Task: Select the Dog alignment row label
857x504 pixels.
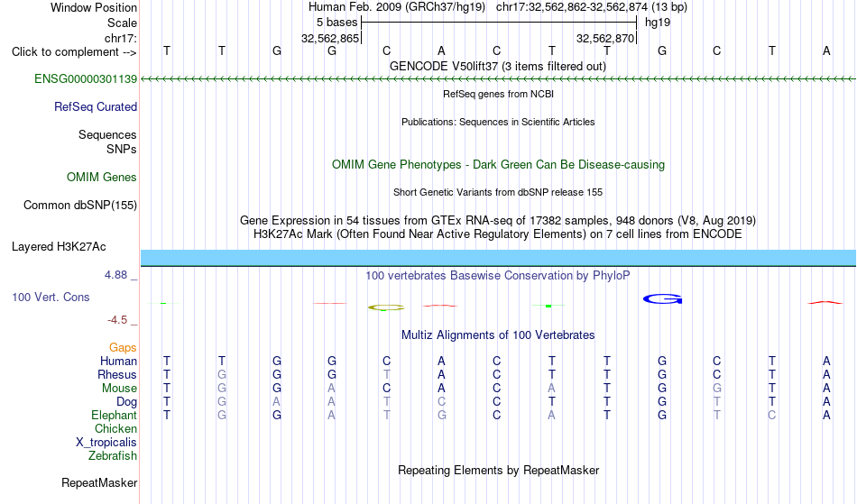Action: click(x=127, y=402)
